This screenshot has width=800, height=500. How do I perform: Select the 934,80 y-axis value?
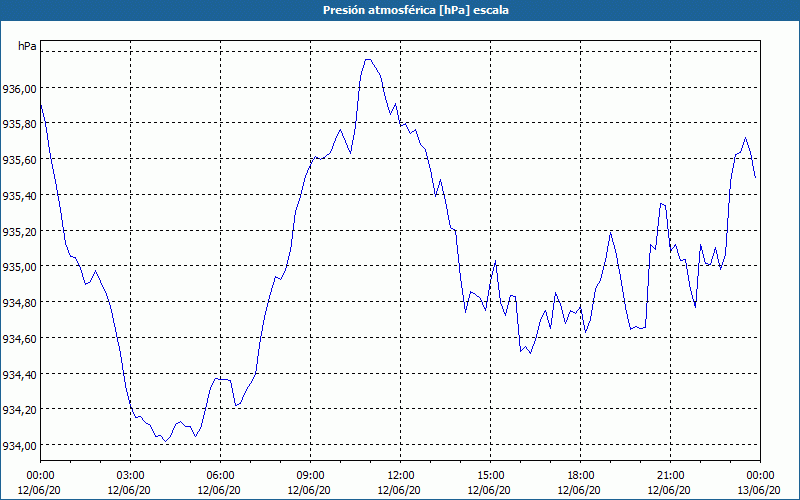pyautogui.click(x=19, y=303)
